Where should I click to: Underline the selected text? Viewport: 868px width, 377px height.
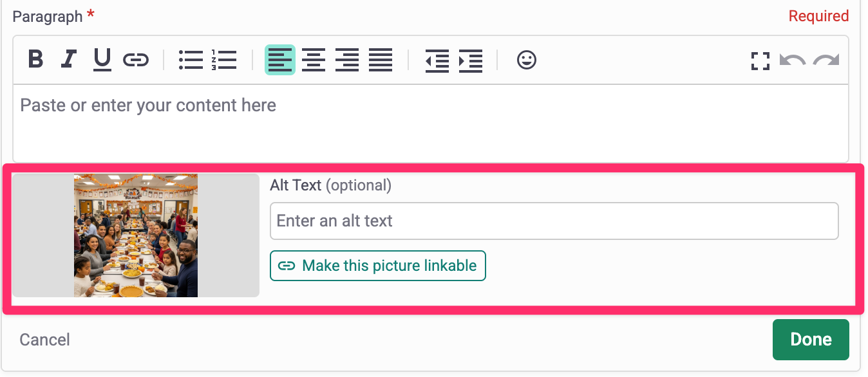coord(102,60)
